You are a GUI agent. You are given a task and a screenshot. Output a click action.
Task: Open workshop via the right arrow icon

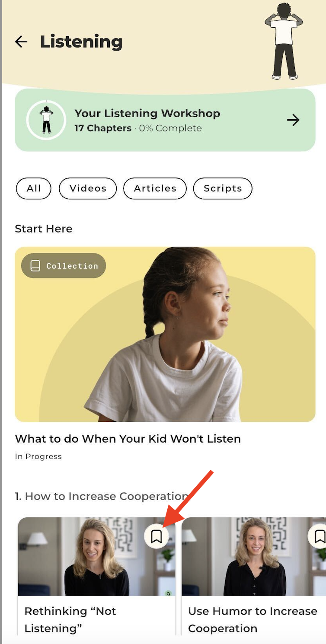coord(293,120)
